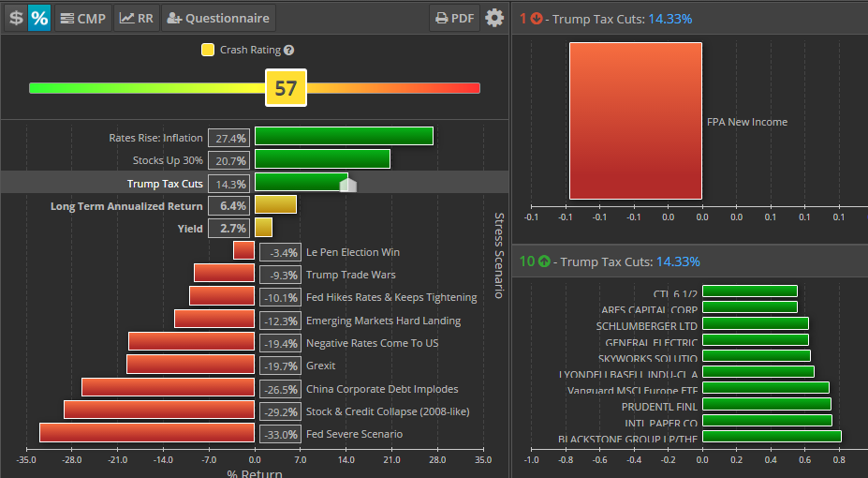Select Long Term Annualized Return row

[x=126, y=205]
